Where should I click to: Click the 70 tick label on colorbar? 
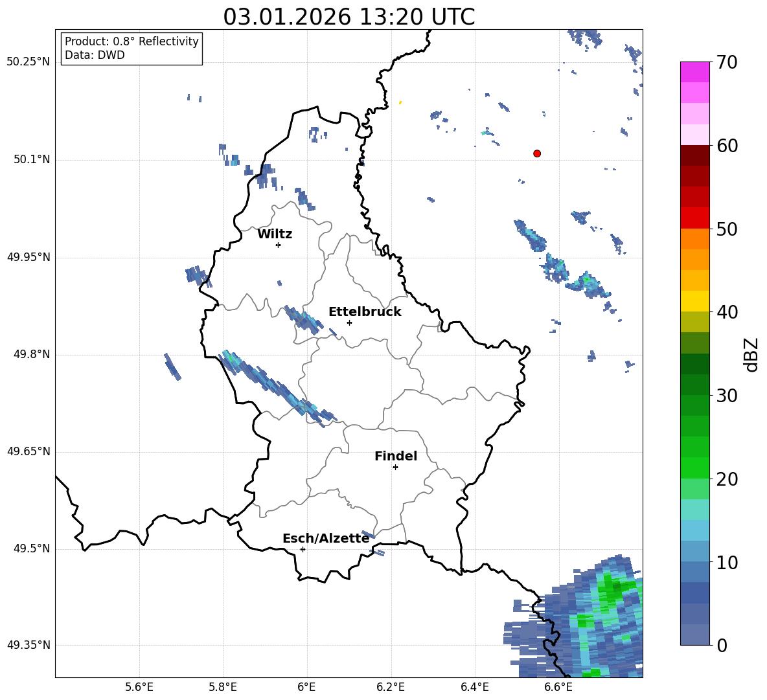(x=727, y=62)
